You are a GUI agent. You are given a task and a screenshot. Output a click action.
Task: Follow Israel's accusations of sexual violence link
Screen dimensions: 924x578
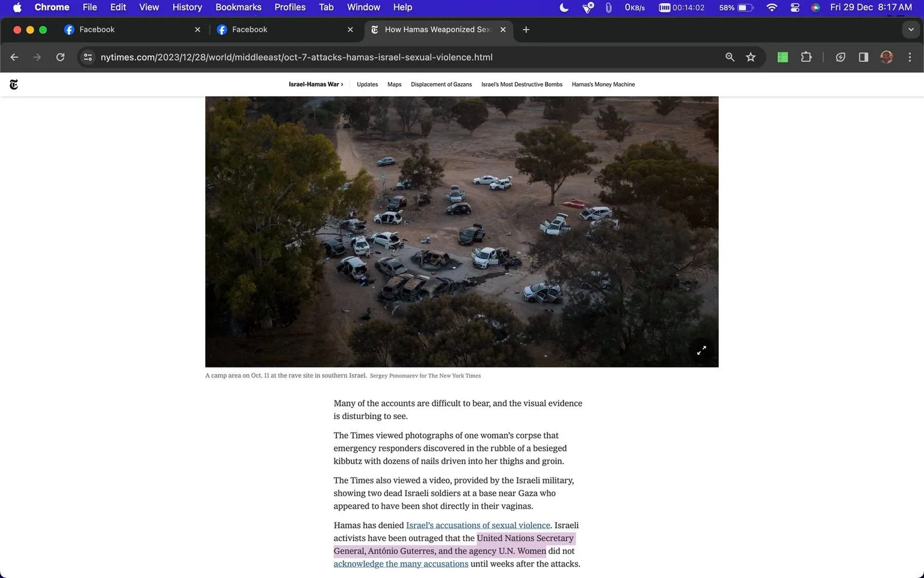[478, 525]
